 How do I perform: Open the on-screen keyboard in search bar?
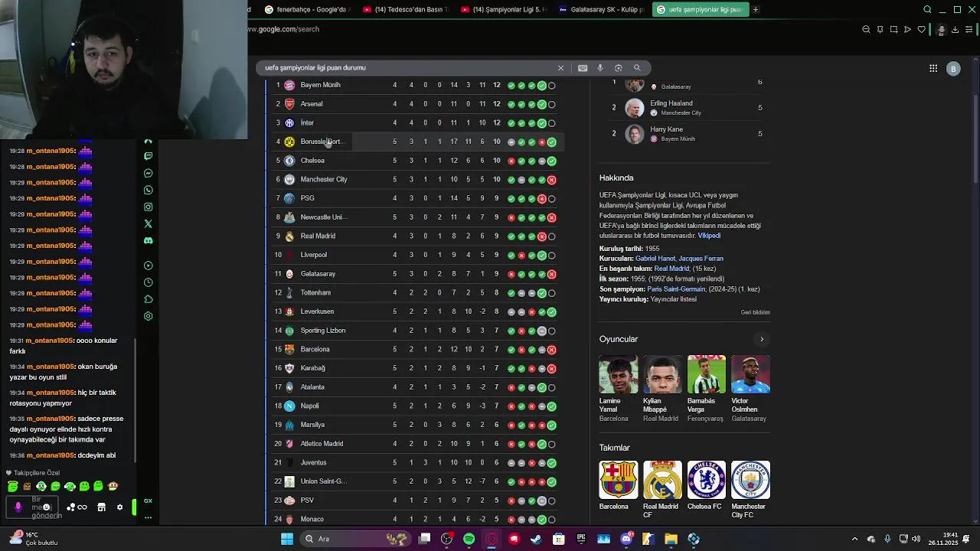pos(583,68)
